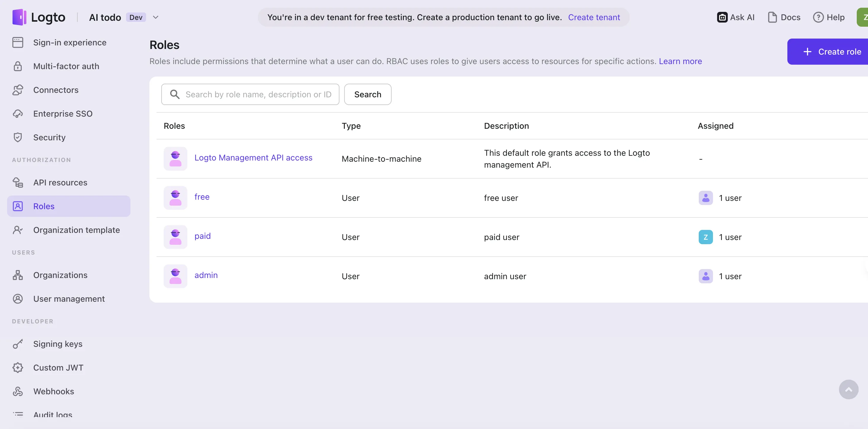
Task: Click the paid role's Z user avatar
Action: click(x=705, y=237)
